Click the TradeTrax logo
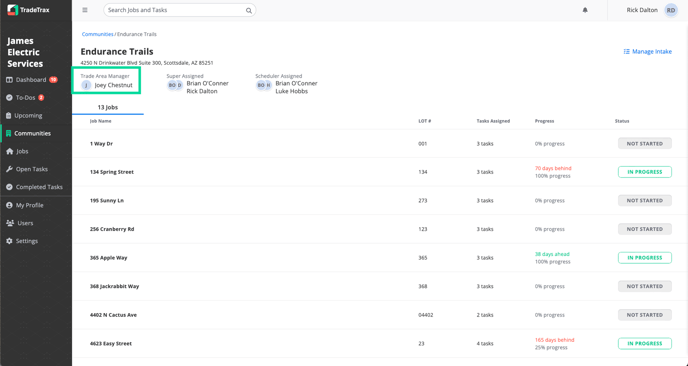The width and height of the screenshot is (688, 366). pyautogui.click(x=29, y=10)
